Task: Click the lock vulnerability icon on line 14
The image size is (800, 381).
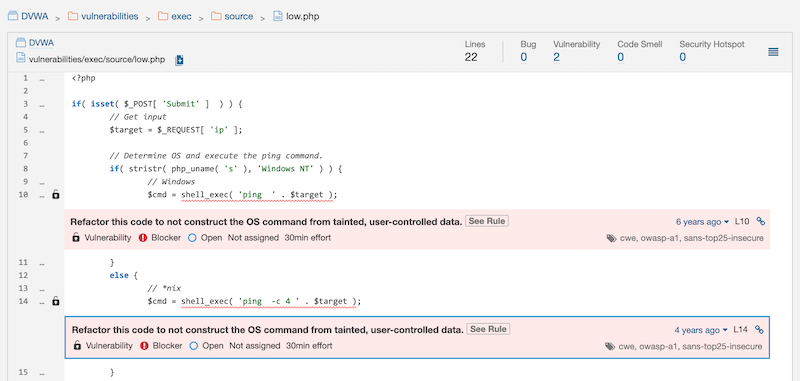Action: tap(56, 301)
